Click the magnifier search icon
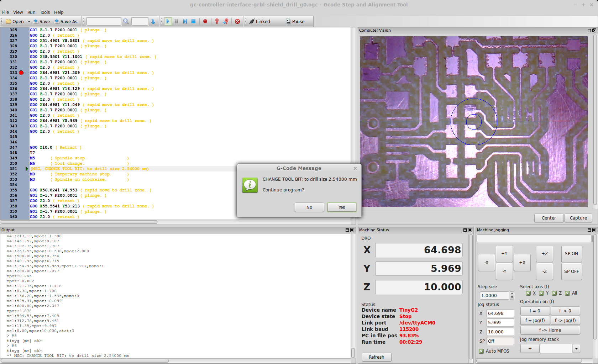The image size is (598, 364). (x=126, y=22)
